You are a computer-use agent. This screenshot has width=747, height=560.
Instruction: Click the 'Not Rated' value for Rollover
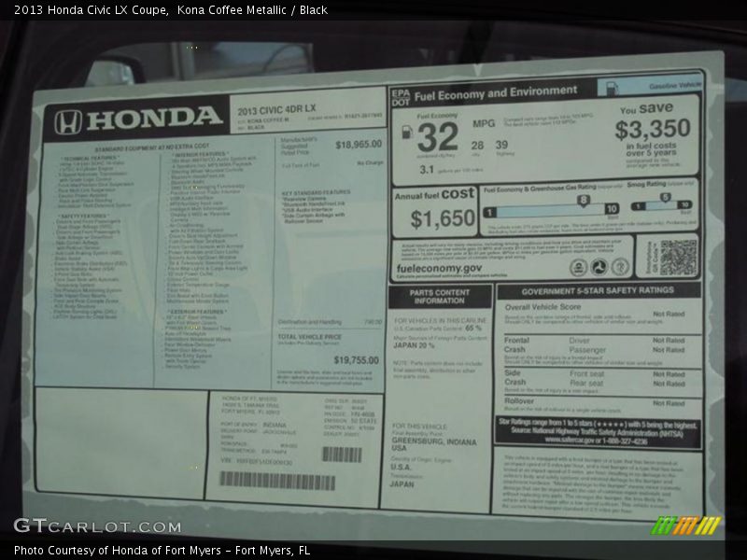click(x=669, y=403)
